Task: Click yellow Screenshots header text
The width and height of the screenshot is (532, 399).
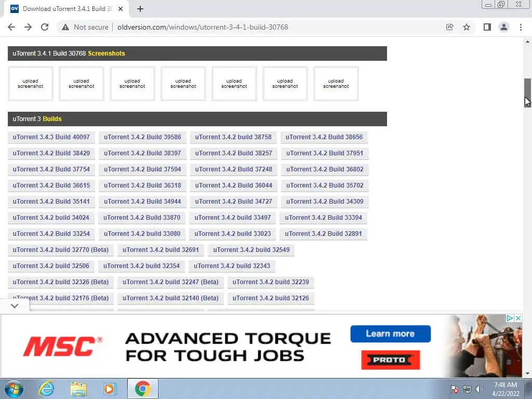Action: (x=106, y=54)
